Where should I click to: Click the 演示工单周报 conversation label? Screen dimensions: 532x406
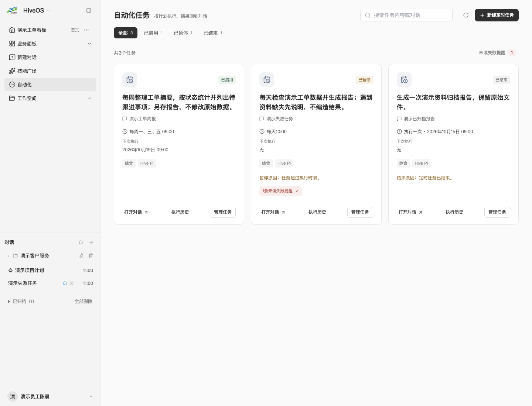click(143, 119)
